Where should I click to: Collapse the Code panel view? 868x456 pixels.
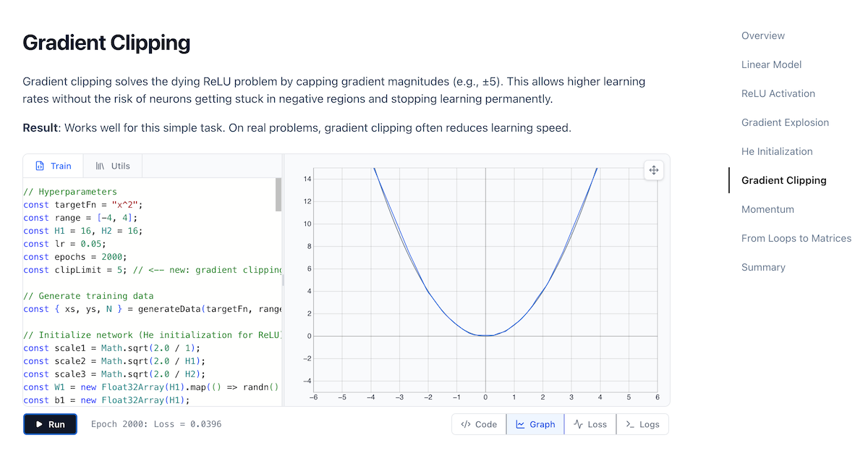(478, 424)
